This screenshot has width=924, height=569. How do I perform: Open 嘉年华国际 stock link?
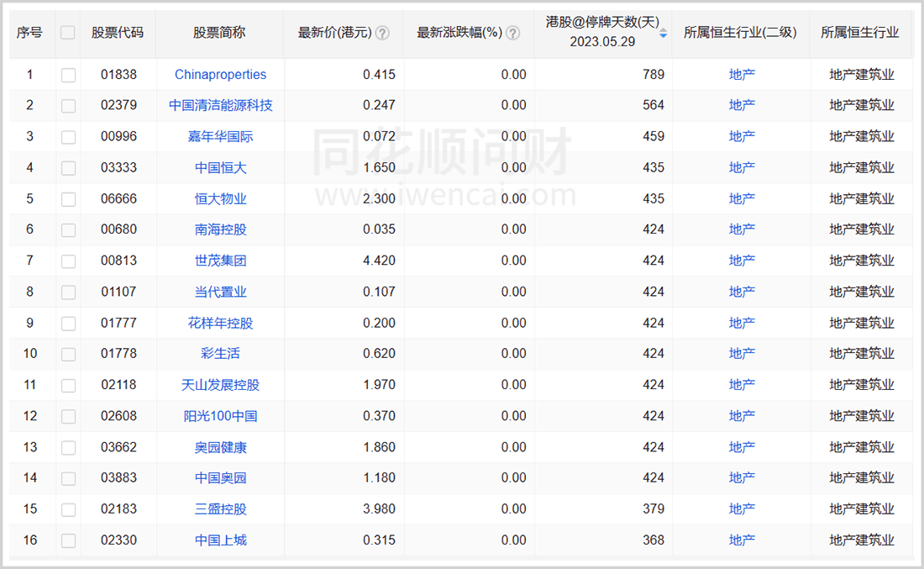click(220, 137)
